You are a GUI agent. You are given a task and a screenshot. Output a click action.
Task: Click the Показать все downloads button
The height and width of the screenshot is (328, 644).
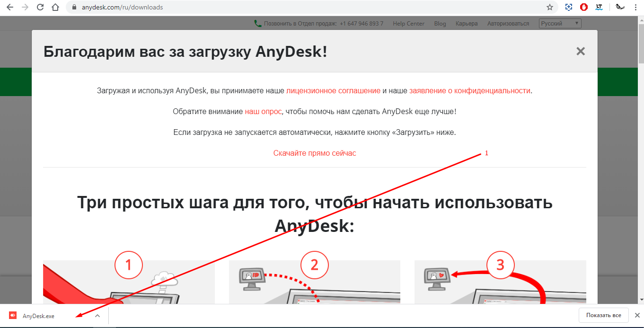603,315
